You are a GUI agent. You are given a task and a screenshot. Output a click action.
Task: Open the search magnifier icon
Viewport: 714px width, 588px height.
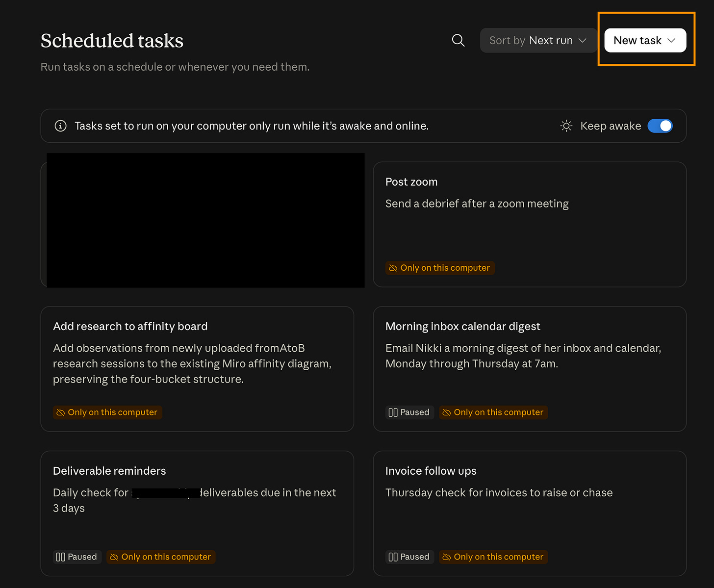(458, 40)
